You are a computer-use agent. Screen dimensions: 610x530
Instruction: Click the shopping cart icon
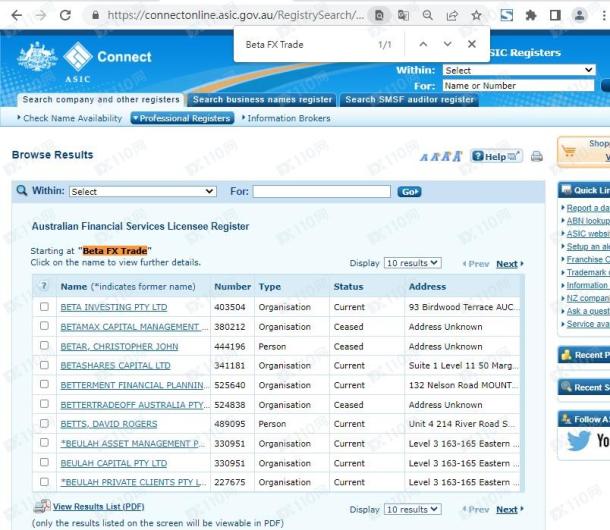(x=569, y=151)
